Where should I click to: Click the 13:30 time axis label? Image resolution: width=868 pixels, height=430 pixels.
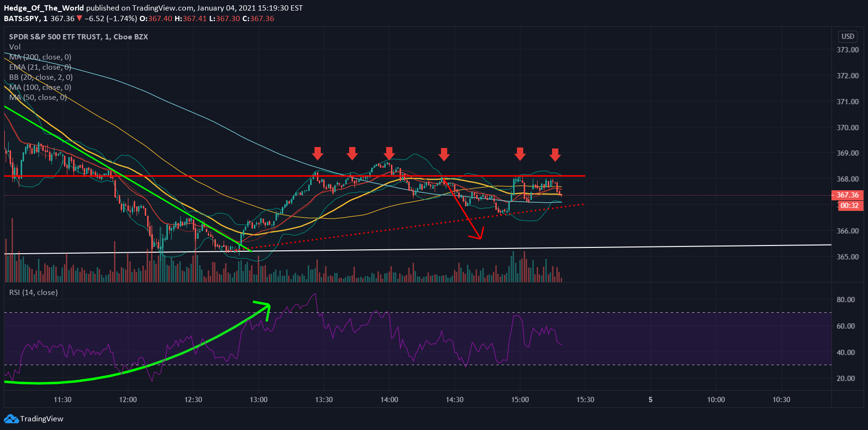pos(324,400)
